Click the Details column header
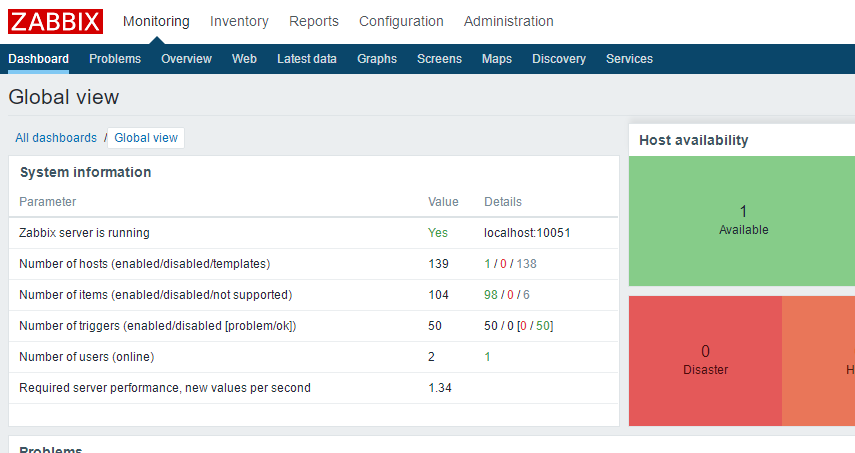 pyautogui.click(x=503, y=202)
